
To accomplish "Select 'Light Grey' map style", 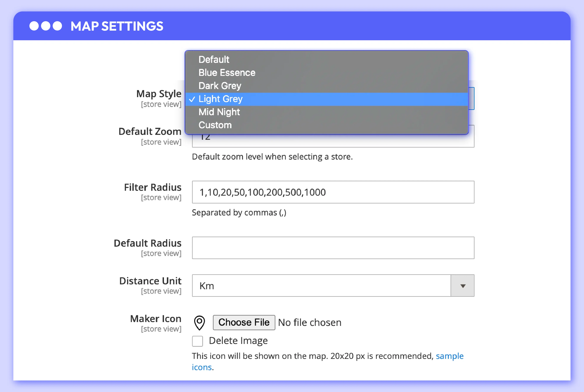I will pos(220,99).
